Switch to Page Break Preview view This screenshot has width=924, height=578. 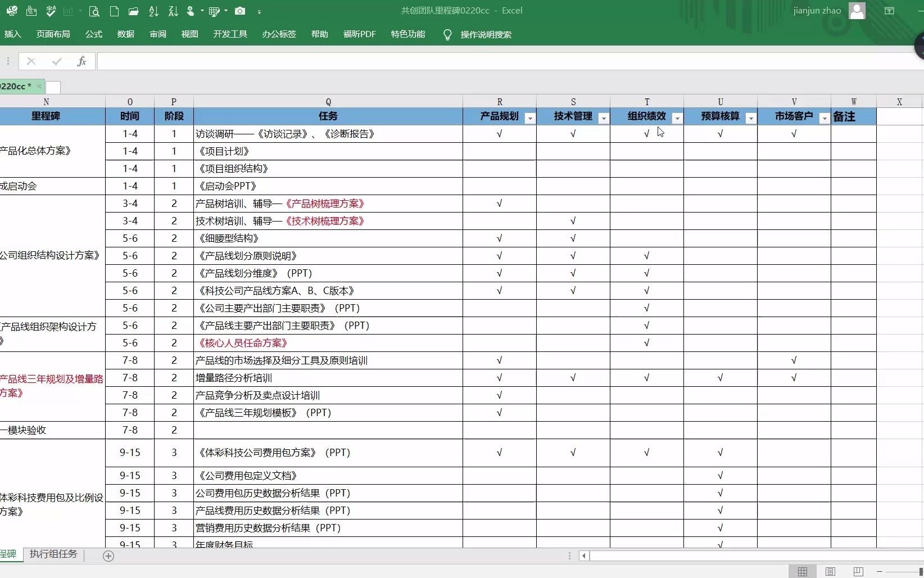858,571
